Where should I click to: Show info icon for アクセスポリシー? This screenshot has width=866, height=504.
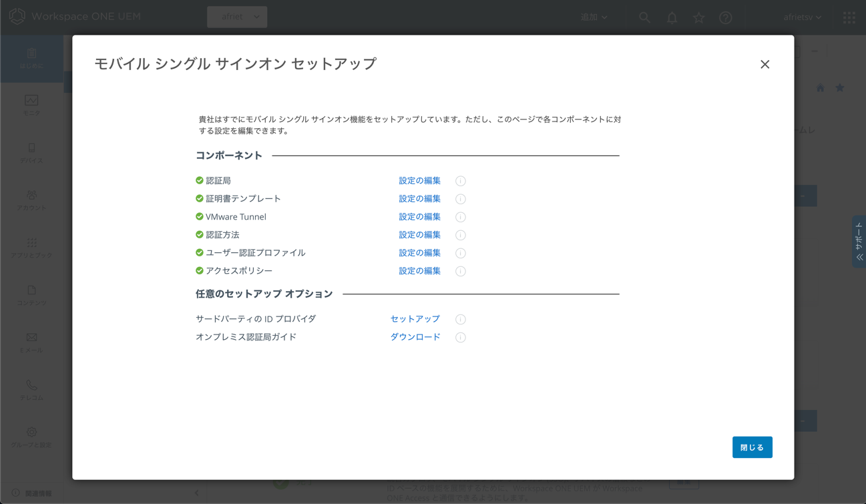point(461,271)
